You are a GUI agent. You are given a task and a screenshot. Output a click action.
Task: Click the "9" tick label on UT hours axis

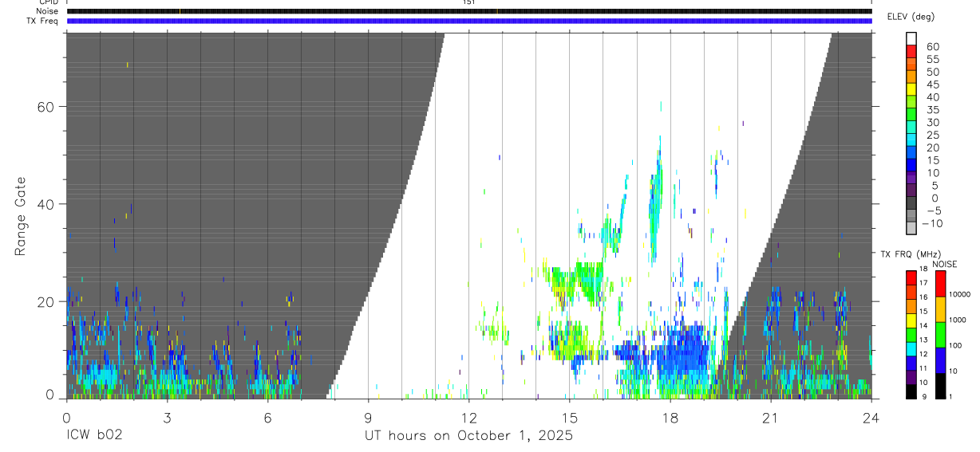pos(368,417)
